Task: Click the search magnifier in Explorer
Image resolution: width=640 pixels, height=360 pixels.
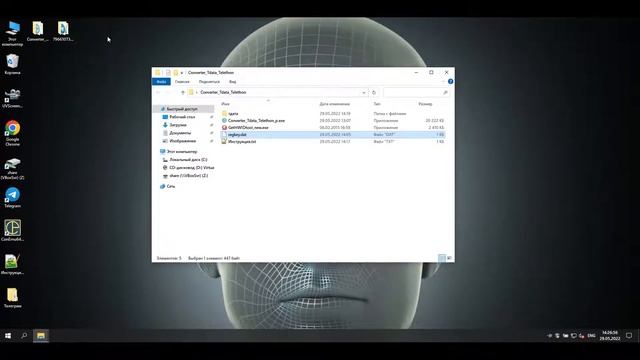Action: [x=445, y=93]
